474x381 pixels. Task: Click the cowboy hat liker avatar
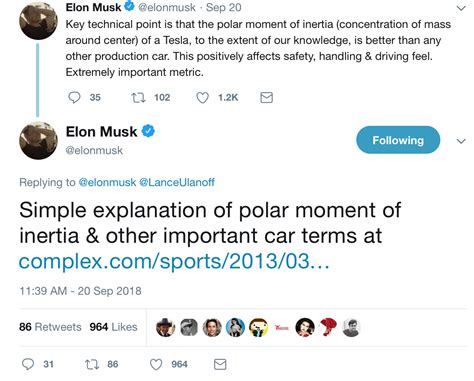[x=165, y=327]
